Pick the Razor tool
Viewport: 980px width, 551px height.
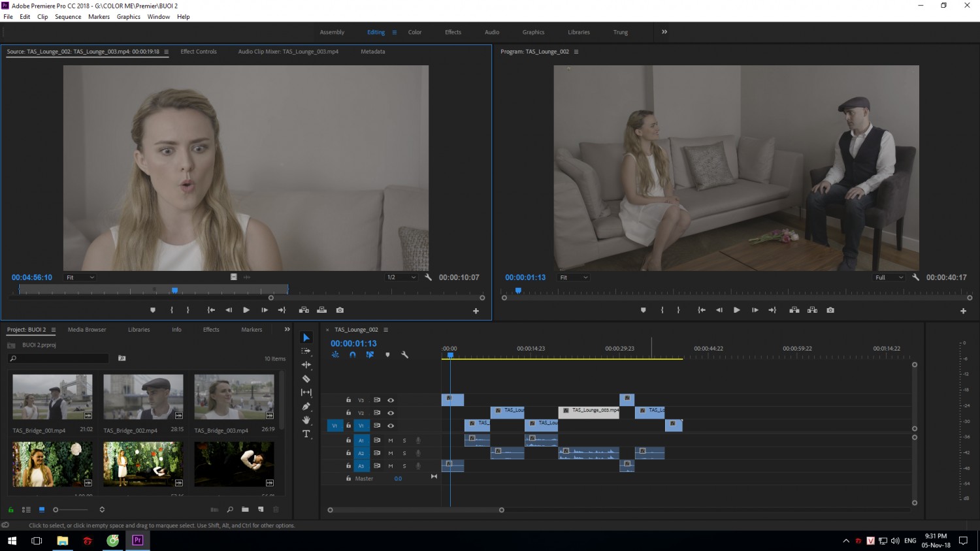point(306,379)
